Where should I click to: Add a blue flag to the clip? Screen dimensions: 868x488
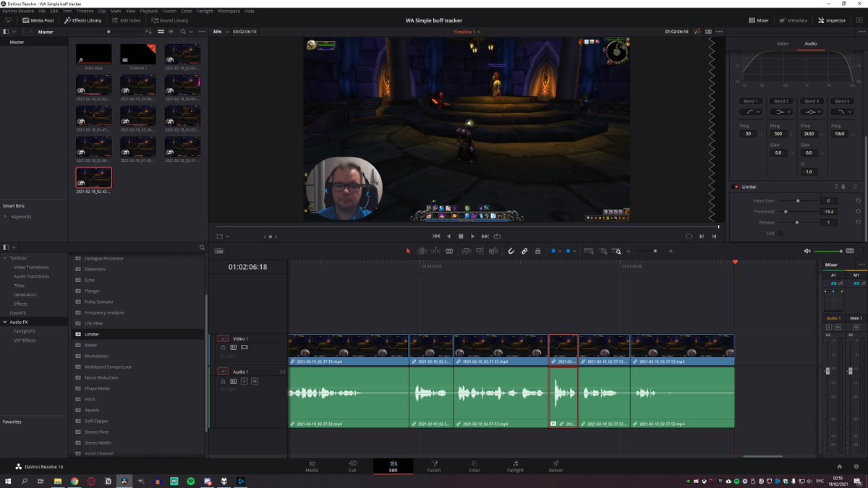[553, 251]
